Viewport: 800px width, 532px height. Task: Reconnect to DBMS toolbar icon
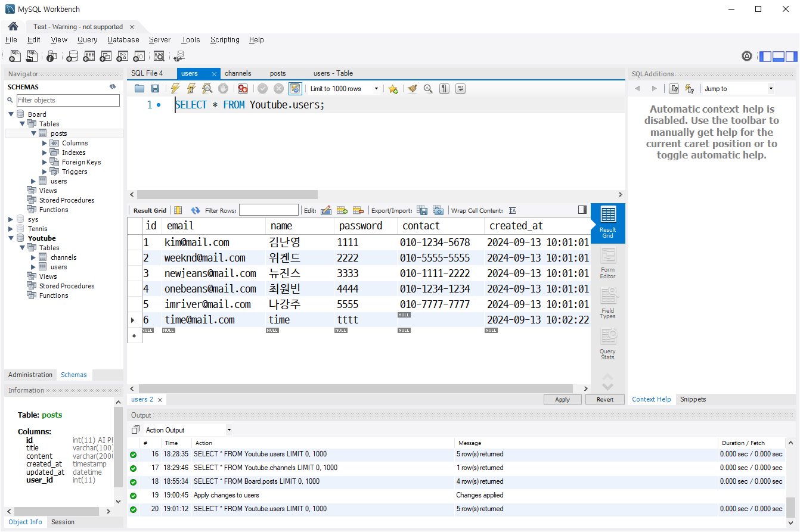[179, 56]
